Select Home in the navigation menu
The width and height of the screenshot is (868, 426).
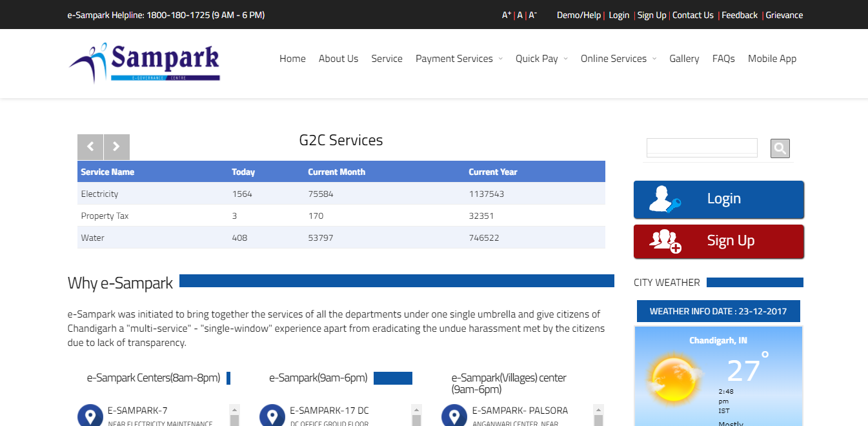(x=292, y=58)
